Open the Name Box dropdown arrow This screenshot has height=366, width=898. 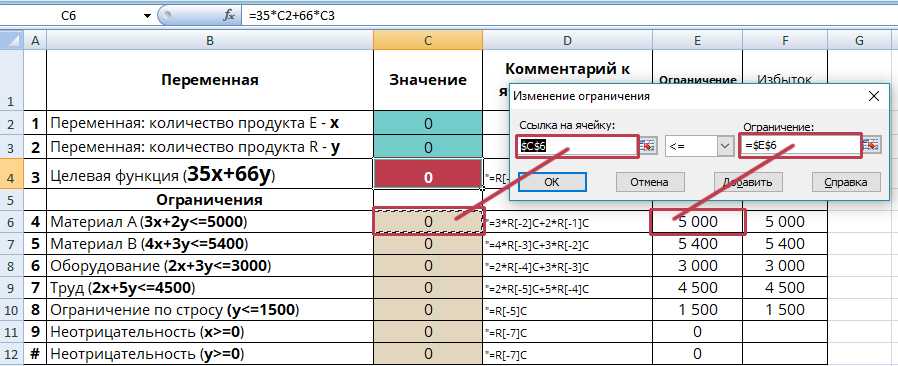[148, 15]
